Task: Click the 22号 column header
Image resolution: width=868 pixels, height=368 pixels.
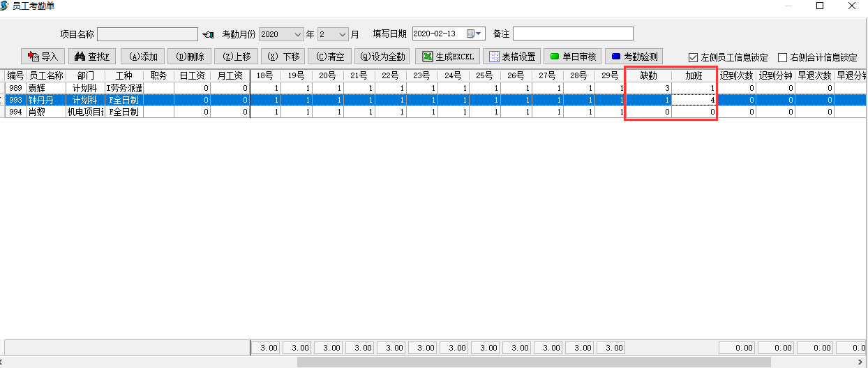Action: pyautogui.click(x=390, y=75)
